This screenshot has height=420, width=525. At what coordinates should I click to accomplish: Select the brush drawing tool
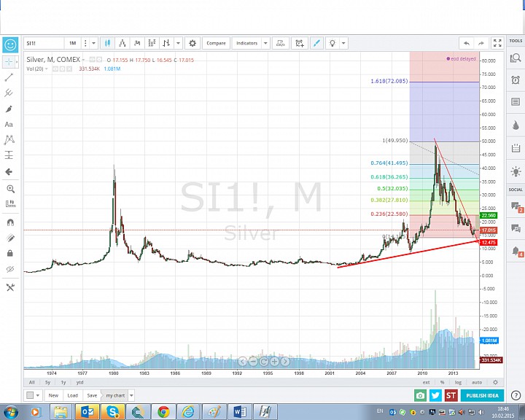pos(9,109)
